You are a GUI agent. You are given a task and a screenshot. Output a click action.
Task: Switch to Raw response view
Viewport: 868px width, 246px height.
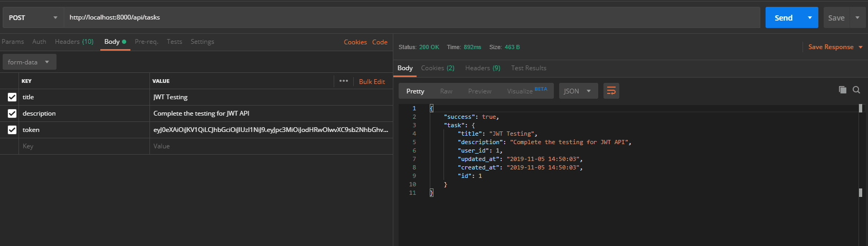click(446, 91)
